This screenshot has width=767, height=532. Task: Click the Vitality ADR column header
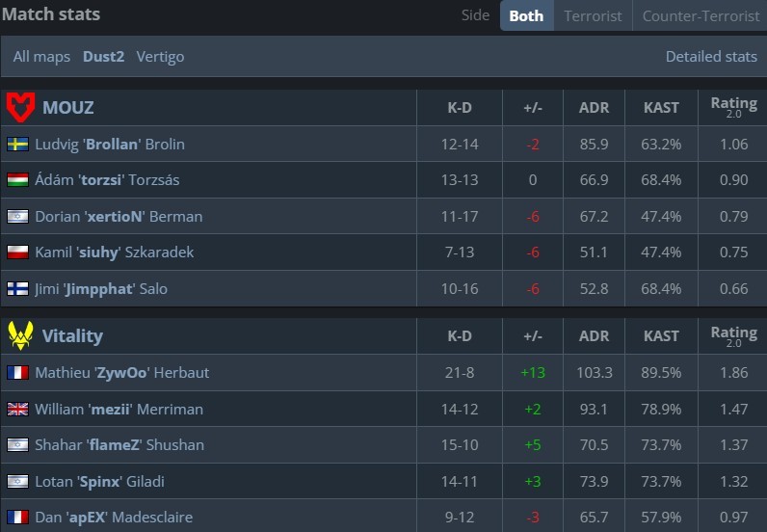(594, 335)
